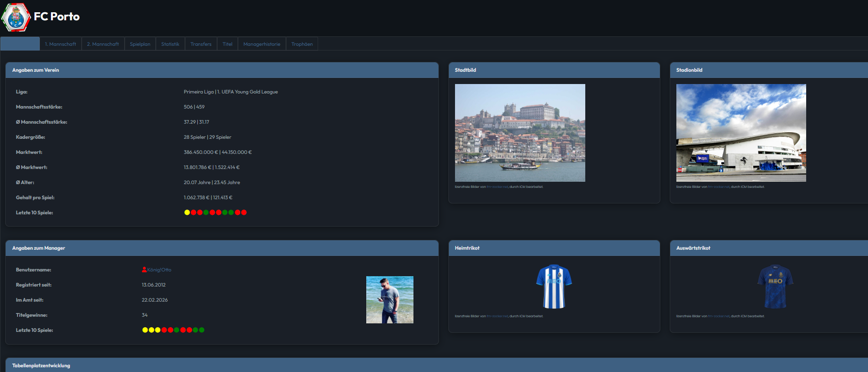Click the Porto city skyline photo
Screen dimensions: 868x372
[520, 133]
